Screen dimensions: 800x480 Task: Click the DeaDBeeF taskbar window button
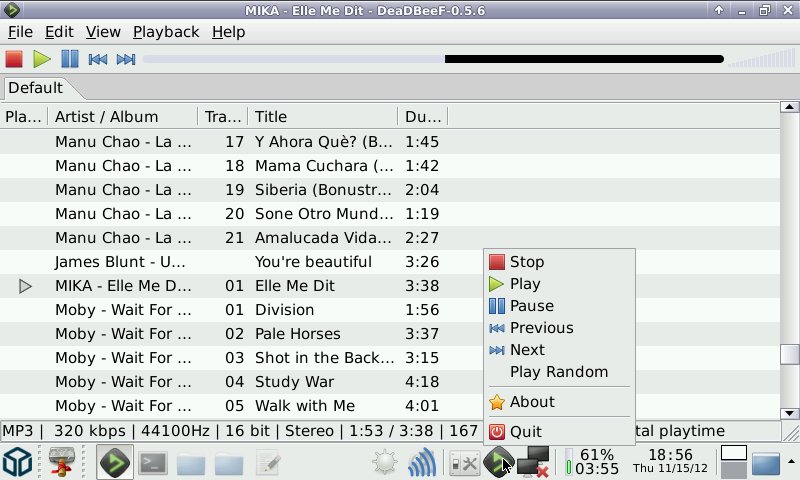pos(115,462)
